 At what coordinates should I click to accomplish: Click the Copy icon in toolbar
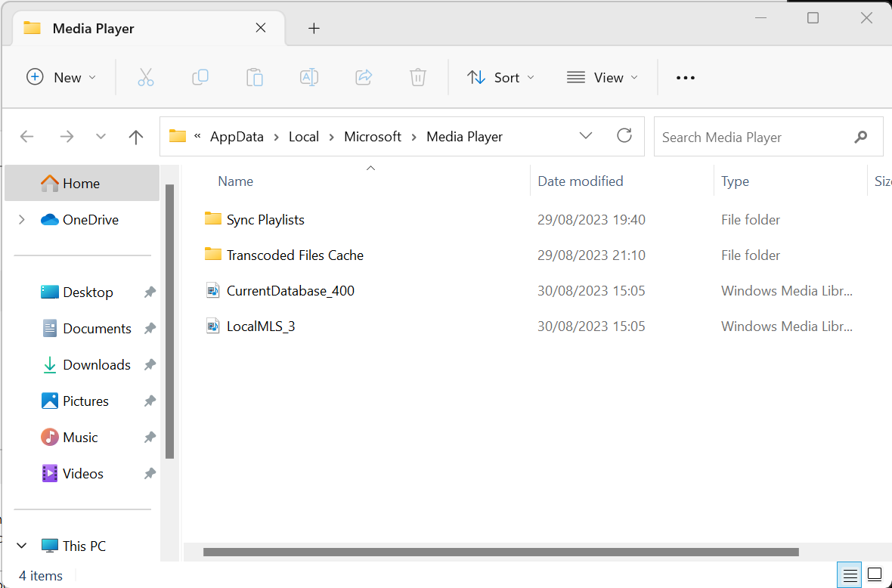click(x=200, y=77)
